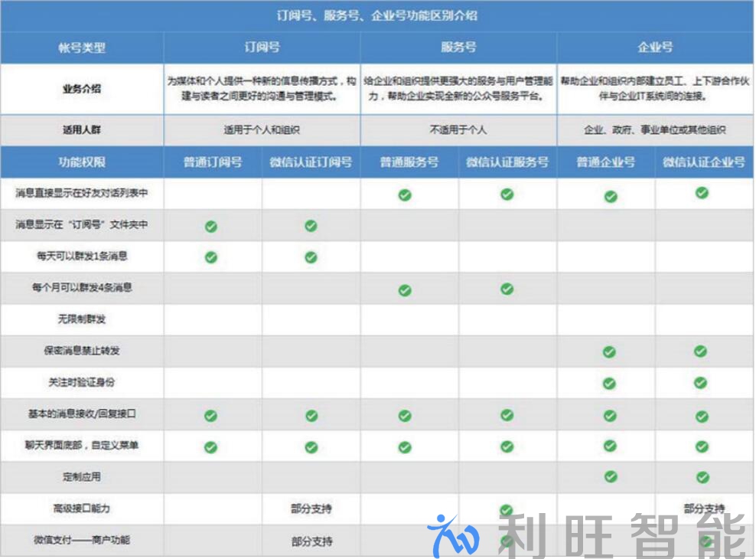756x559 pixels.
Task: Click the 不适用于个人 cell
Action: (458, 129)
